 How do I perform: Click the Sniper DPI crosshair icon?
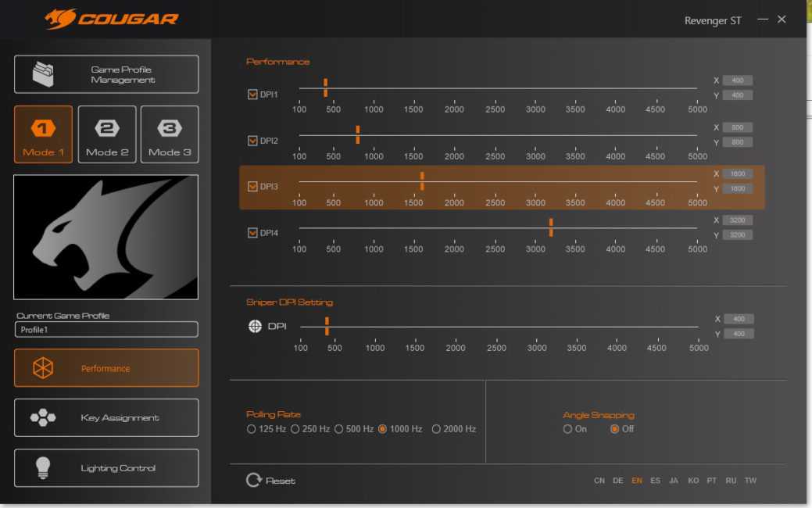255,326
